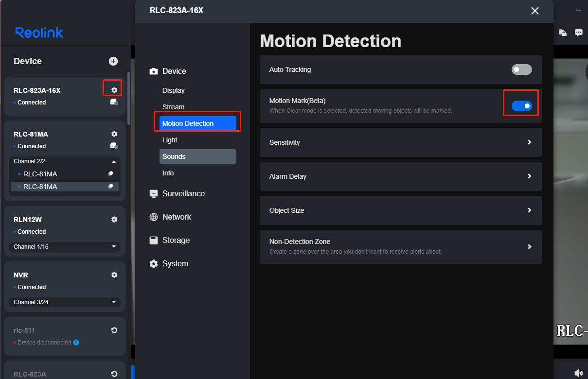
Task: Click storage status icon under RLC-823A-16X gear
Action: pos(114,102)
